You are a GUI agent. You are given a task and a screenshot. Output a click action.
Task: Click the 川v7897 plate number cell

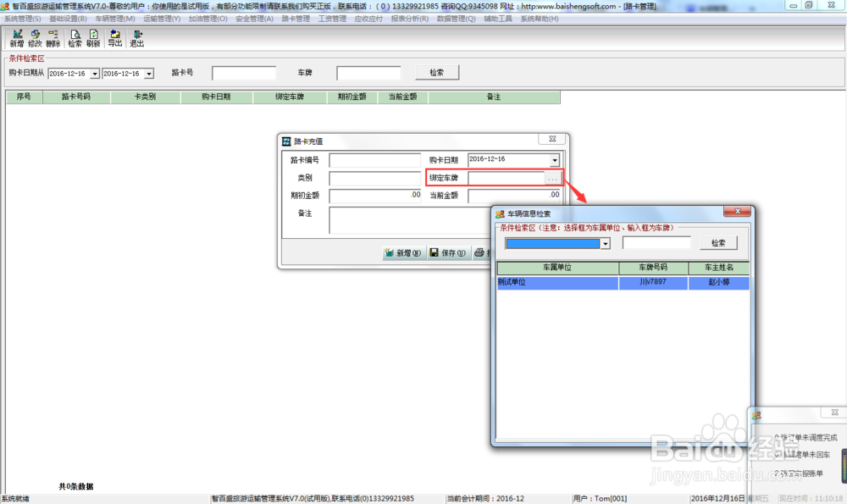pos(653,283)
